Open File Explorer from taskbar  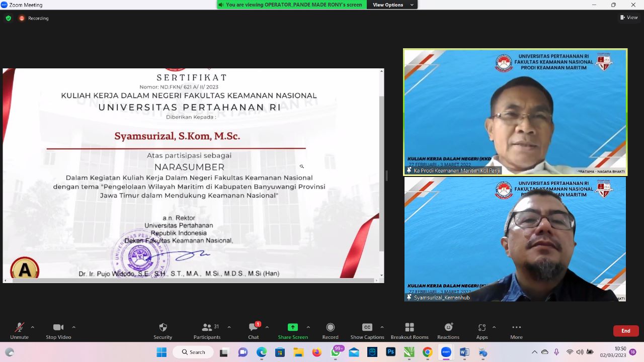coord(298,352)
